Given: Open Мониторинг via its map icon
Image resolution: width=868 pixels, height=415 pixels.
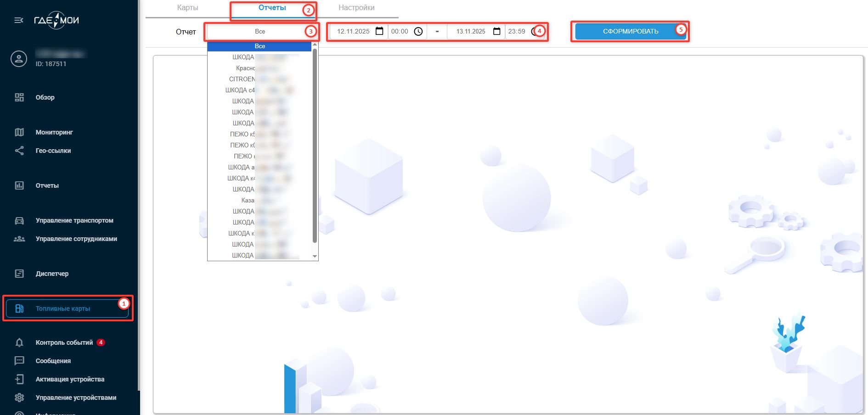Looking at the screenshot, I should (x=19, y=132).
